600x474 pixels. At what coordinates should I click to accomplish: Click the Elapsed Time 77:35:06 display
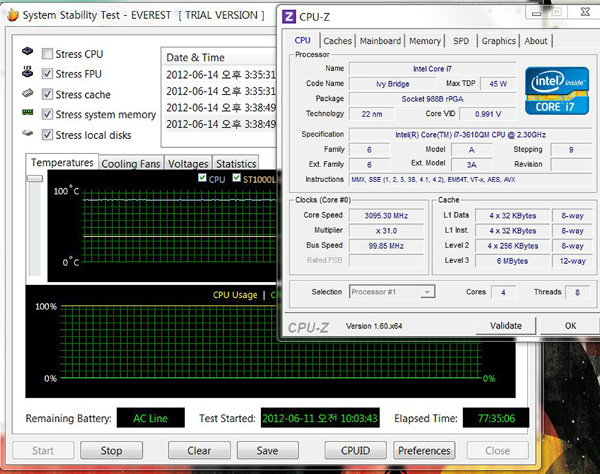tap(496, 418)
